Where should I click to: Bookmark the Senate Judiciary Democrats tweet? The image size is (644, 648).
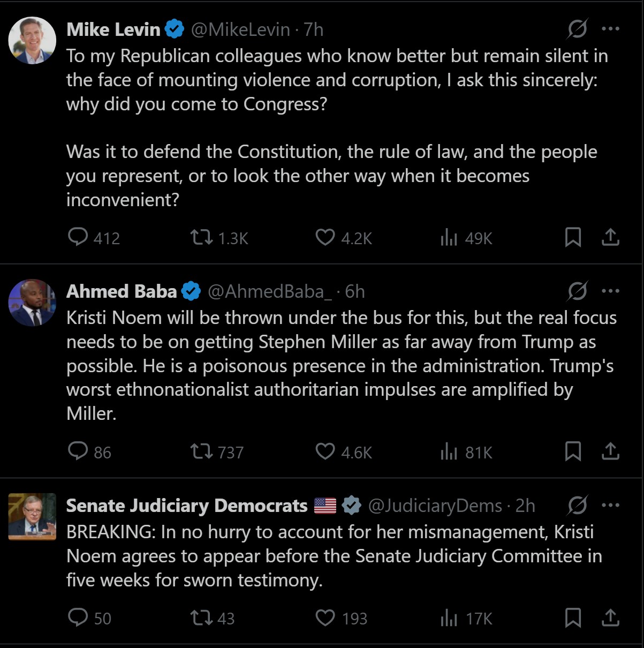coord(573,617)
